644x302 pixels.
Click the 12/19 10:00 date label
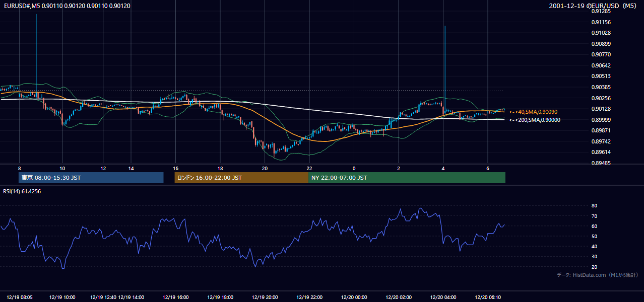tap(62, 297)
